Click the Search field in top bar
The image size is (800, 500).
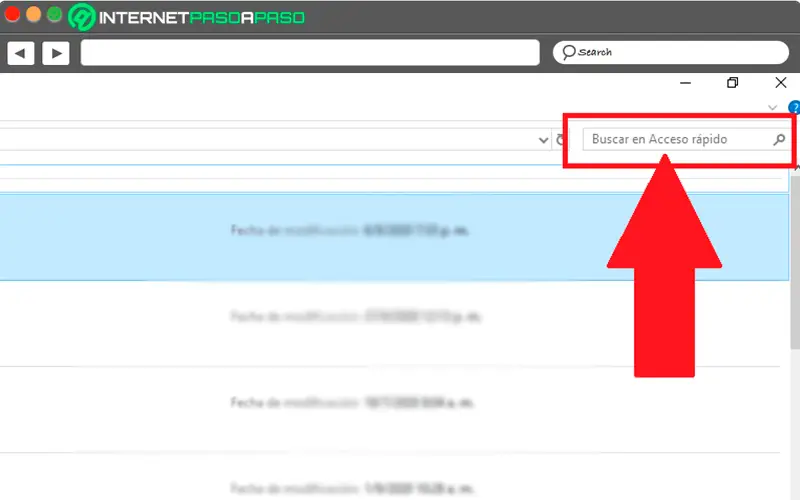(x=670, y=52)
